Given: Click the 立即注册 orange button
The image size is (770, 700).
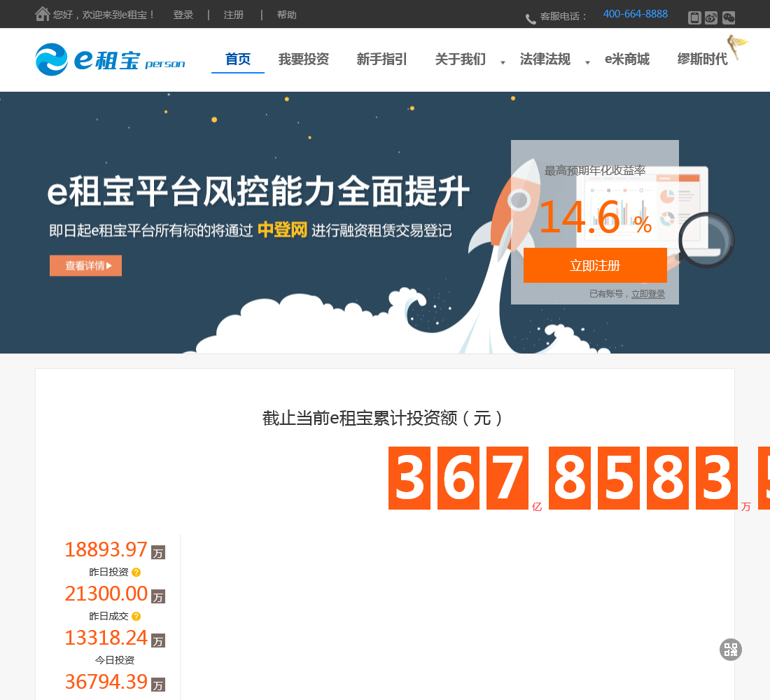Looking at the screenshot, I should [595, 265].
